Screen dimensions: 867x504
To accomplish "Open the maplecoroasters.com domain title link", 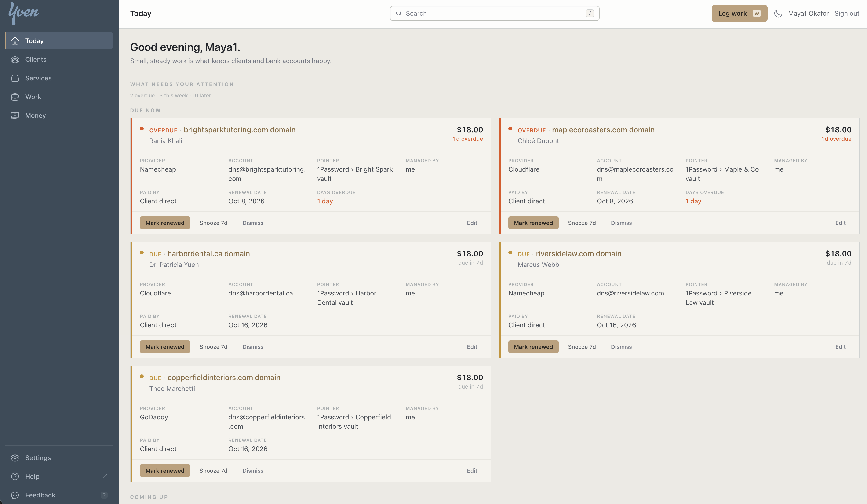I will pyautogui.click(x=603, y=130).
